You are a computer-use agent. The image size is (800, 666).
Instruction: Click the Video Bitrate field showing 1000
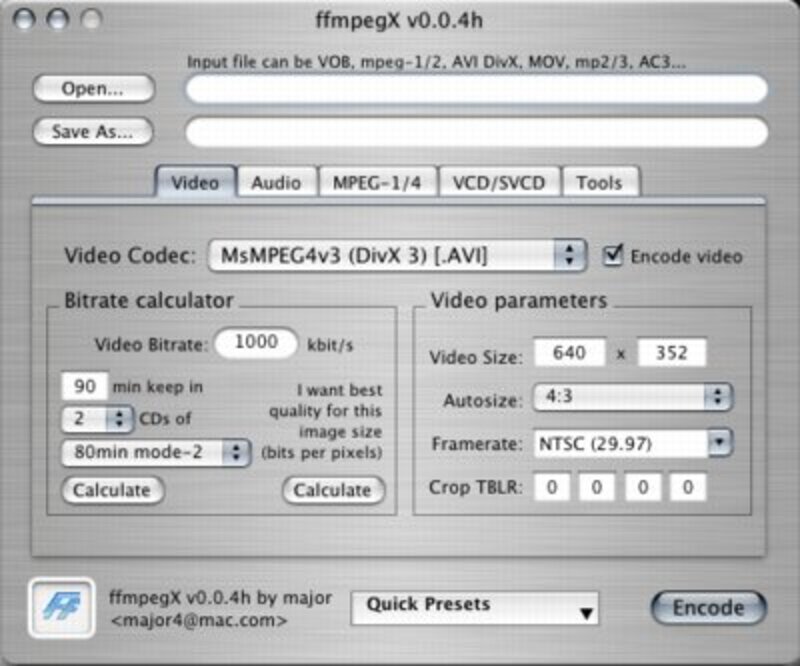click(256, 342)
